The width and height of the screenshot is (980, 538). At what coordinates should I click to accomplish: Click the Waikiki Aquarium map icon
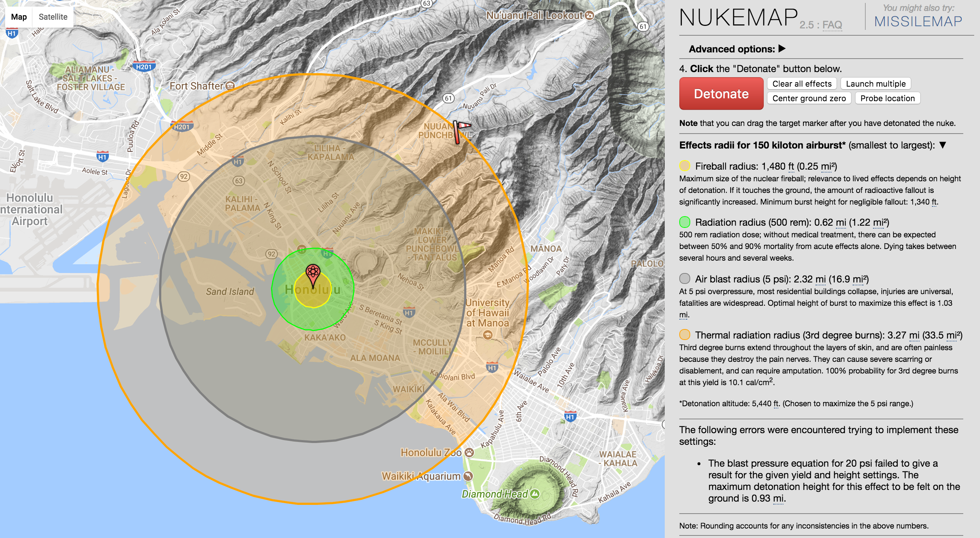click(x=468, y=476)
